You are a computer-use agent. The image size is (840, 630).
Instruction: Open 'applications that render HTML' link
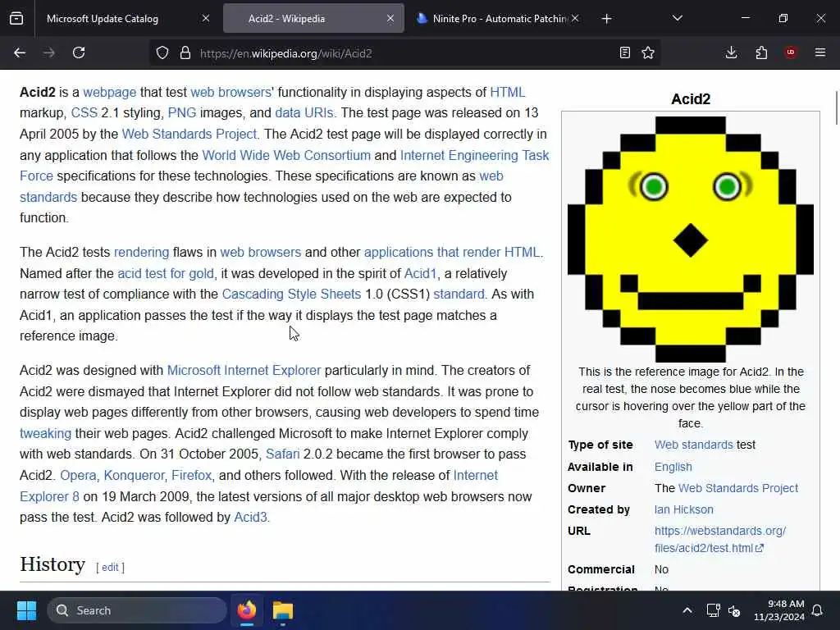(452, 253)
